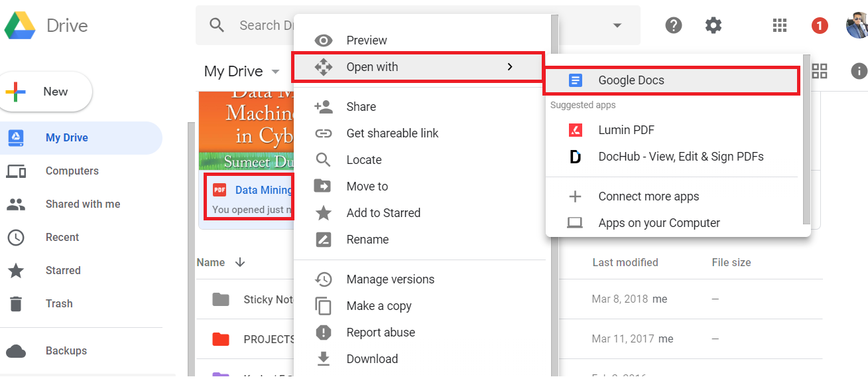Click the Make a copy icon
The width and height of the screenshot is (868, 379).
[323, 306]
